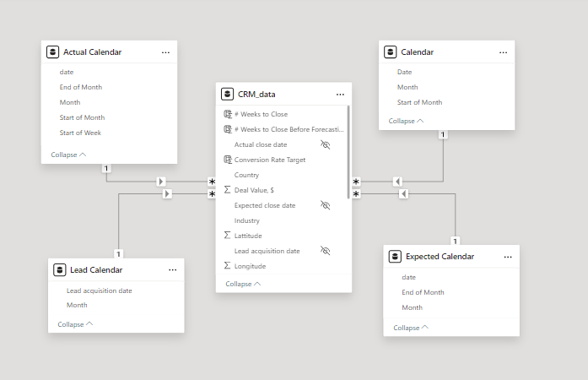Click the Actual Calendar table icon
Image resolution: width=588 pixels, height=380 pixels.
point(52,52)
